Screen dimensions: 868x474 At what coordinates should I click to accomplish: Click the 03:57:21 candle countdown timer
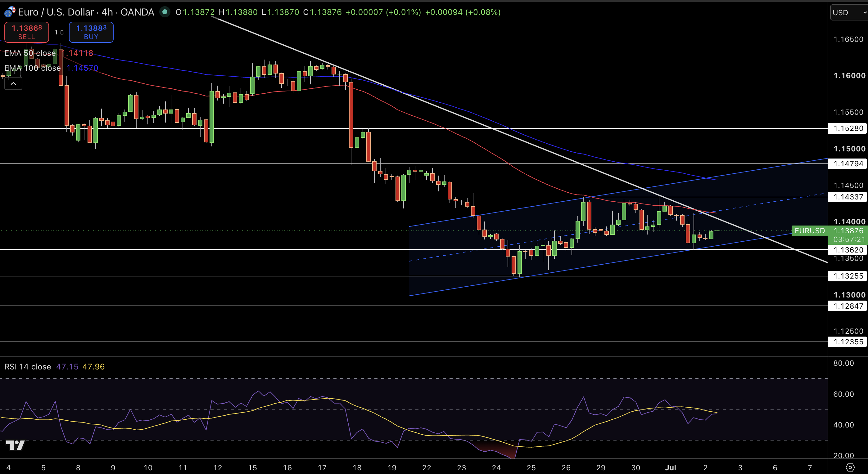pyautogui.click(x=849, y=239)
